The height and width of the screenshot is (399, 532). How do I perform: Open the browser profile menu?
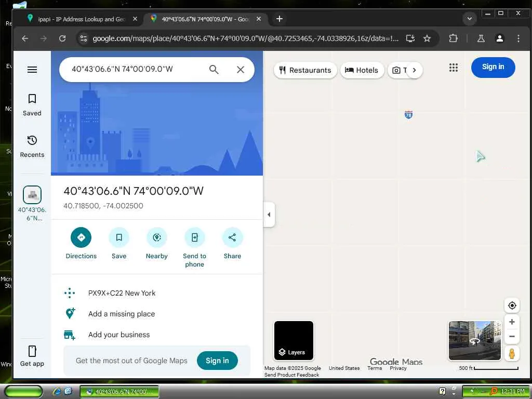(500, 38)
